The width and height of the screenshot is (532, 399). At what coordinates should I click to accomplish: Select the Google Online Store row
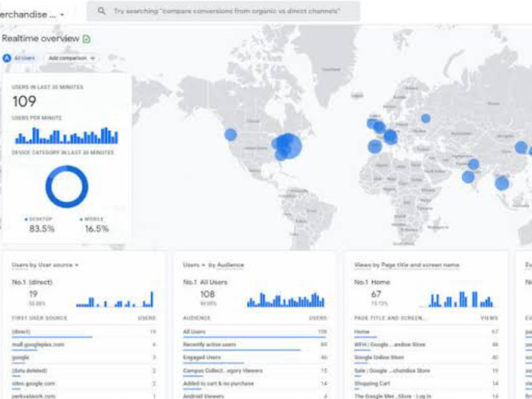pos(426,358)
